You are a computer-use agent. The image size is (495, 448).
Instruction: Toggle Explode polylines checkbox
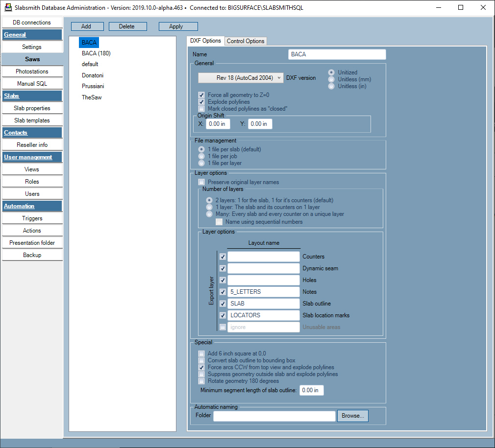pos(201,102)
